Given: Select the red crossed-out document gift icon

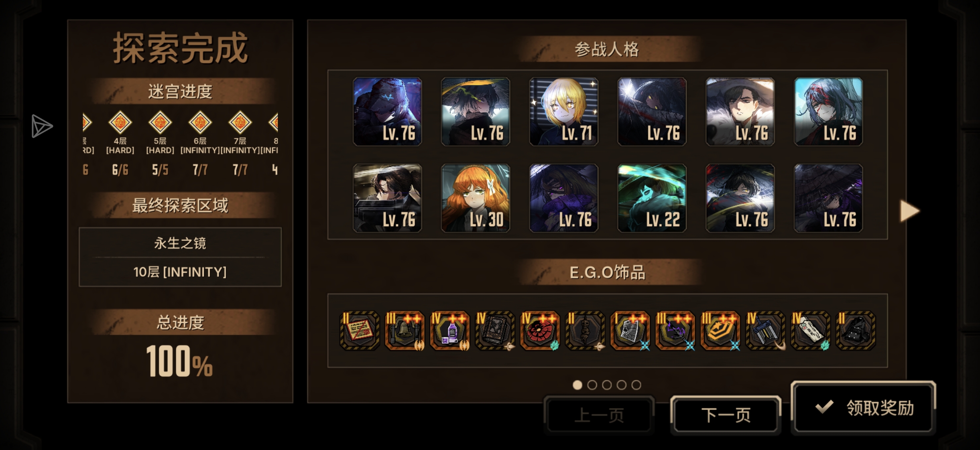Looking at the screenshot, I should [360, 330].
